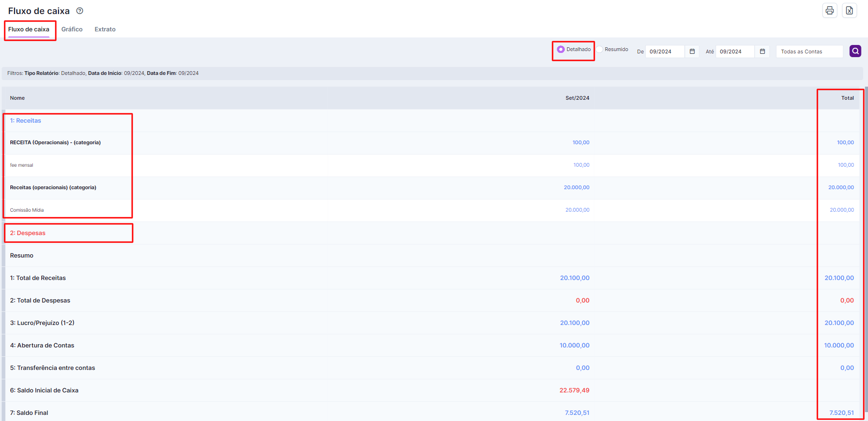Viewport: 868px width, 421px height.
Task: Open the Até date calendar picker
Action: pos(763,52)
